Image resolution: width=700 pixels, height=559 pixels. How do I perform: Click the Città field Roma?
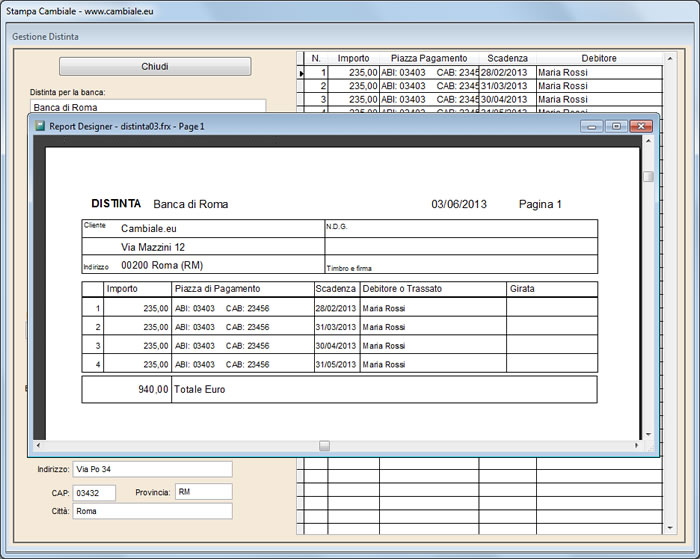coord(152,511)
